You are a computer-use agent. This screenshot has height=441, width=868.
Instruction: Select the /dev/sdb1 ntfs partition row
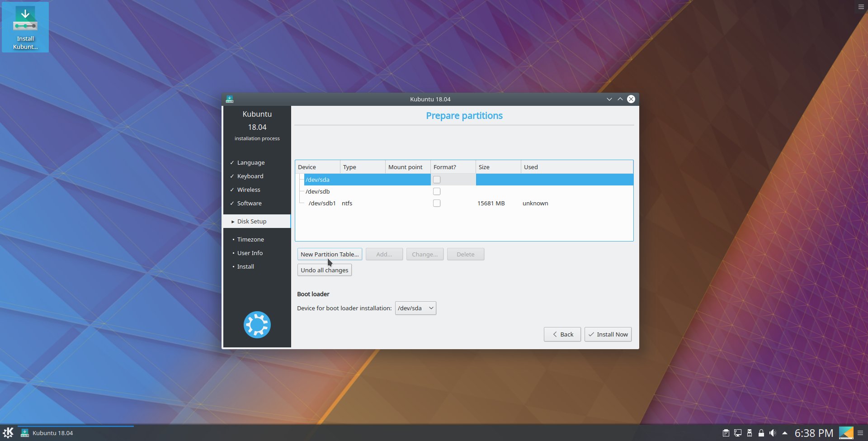point(464,203)
